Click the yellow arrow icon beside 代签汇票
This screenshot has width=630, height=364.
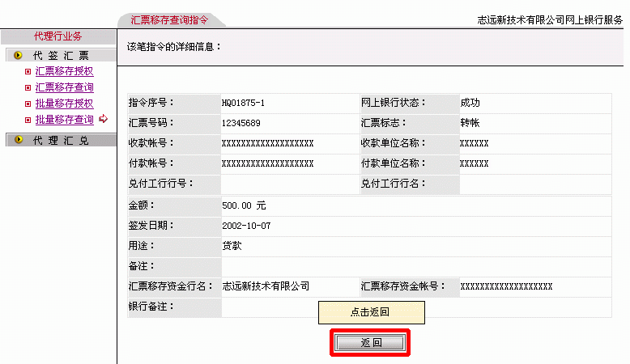pos(18,56)
